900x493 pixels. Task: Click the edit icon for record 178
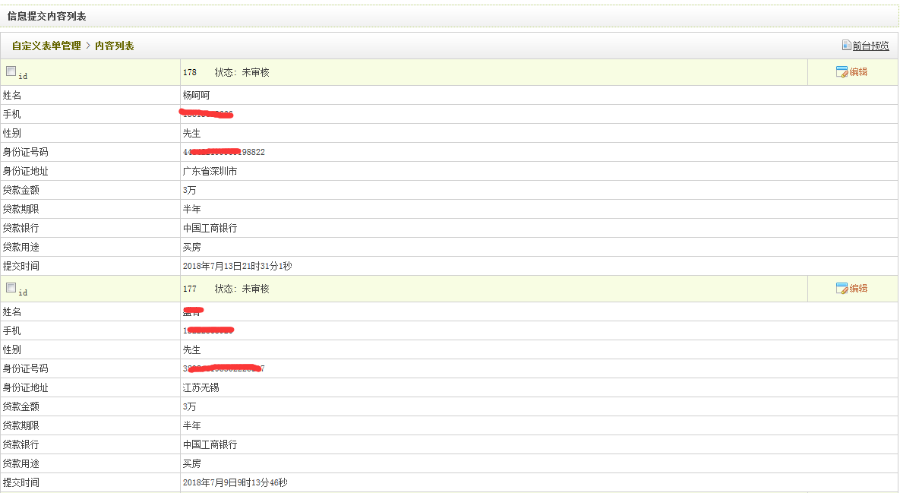pyautogui.click(x=841, y=72)
